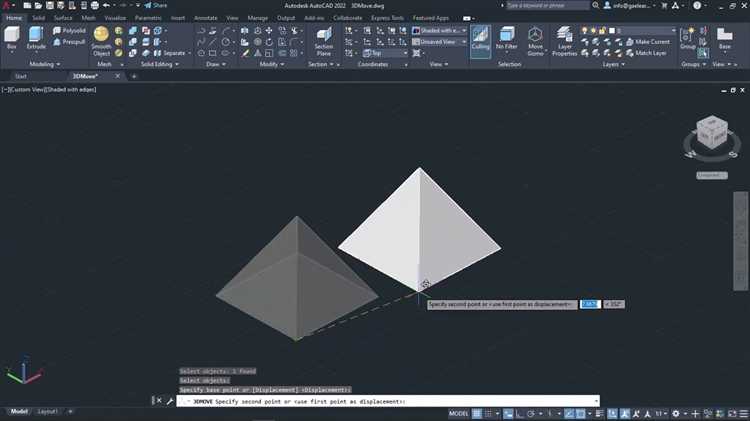Click Make Current layer button

[651, 42]
